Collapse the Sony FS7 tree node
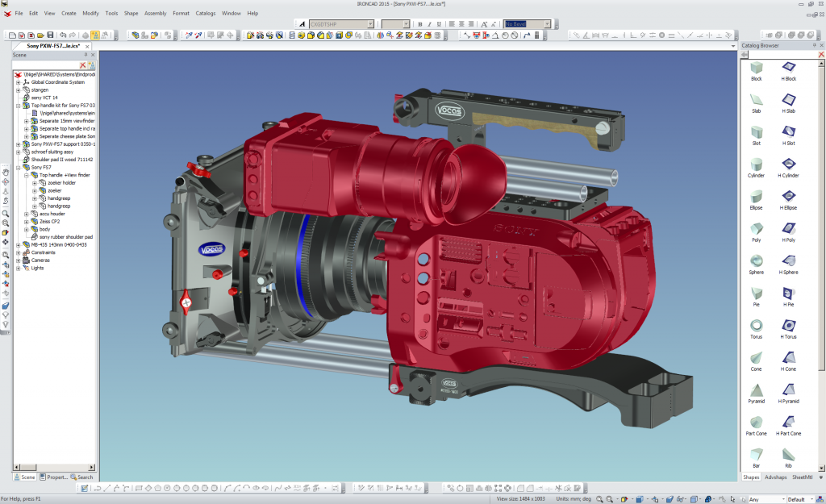The height and width of the screenshot is (504, 826). 18,167
